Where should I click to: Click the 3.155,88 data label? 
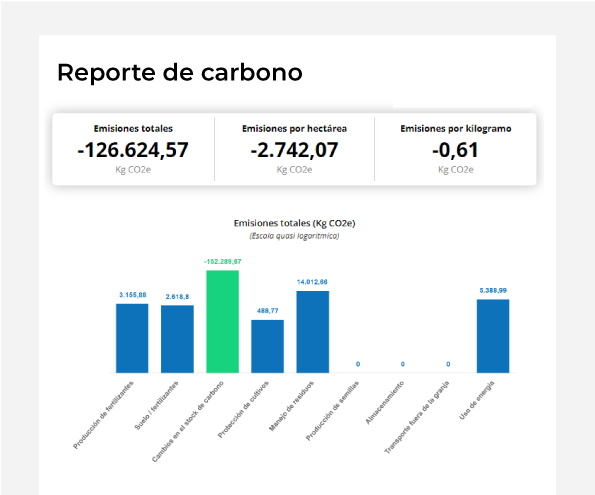pyautogui.click(x=132, y=295)
